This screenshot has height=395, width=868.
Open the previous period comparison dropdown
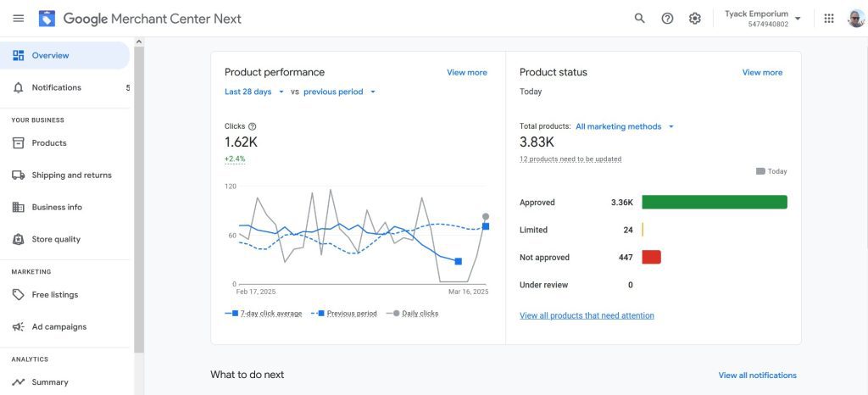click(339, 92)
